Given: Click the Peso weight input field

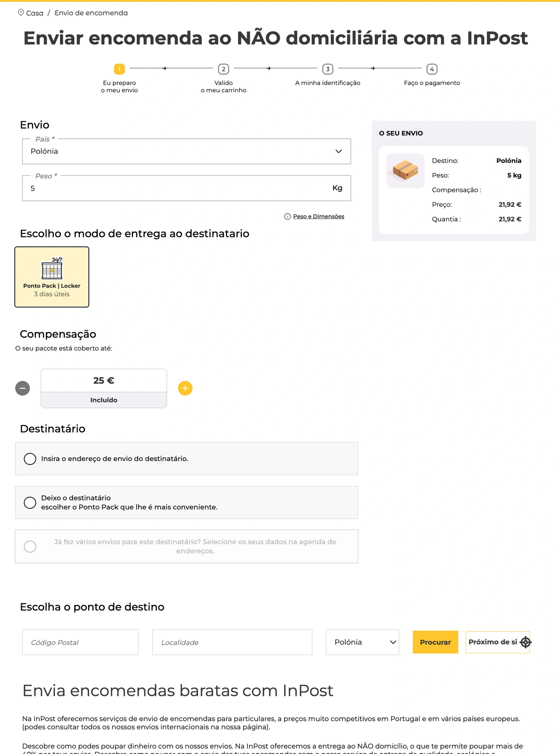Looking at the screenshot, I should [x=187, y=188].
